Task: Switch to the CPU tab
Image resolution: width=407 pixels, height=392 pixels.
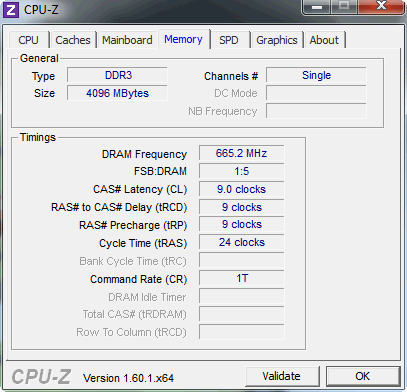Action: (x=29, y=40)
